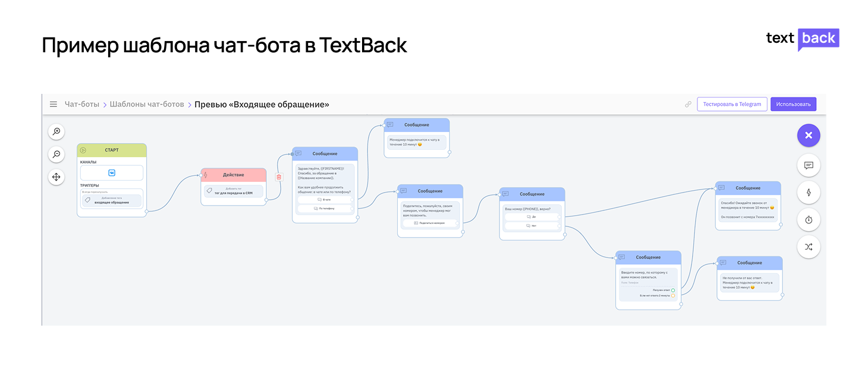868x369 pixels.
Task: Select the action lightning node tool
Action: (x=809, y=192)
